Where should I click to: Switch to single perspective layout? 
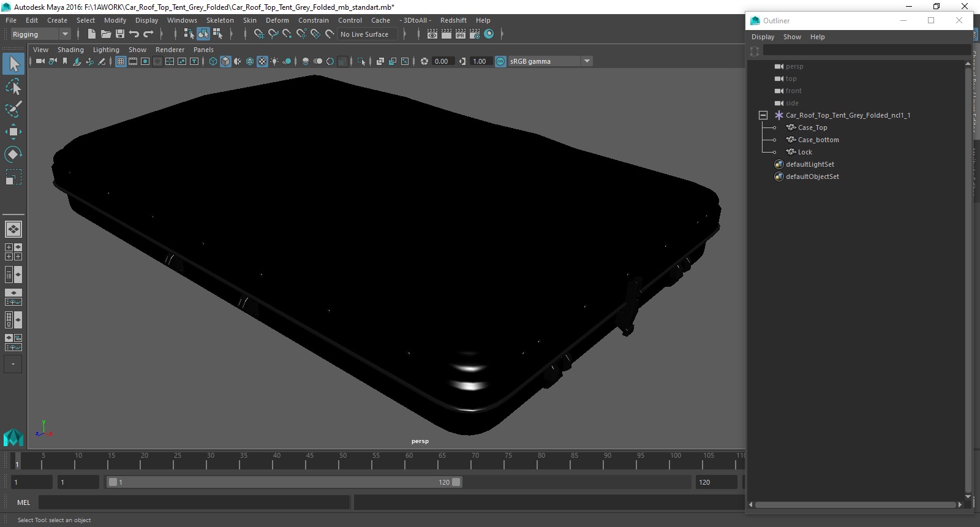(x=13, y=229)
